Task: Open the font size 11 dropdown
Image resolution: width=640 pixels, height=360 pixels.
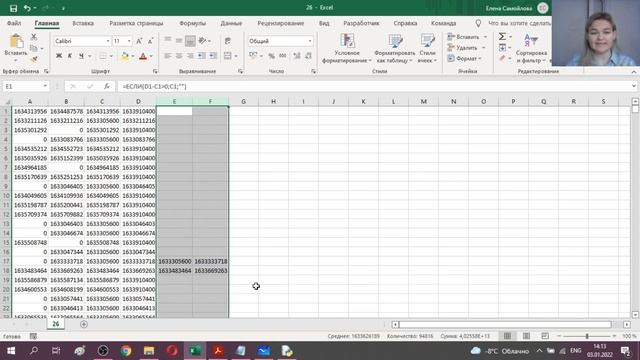Action: point(129,41)
